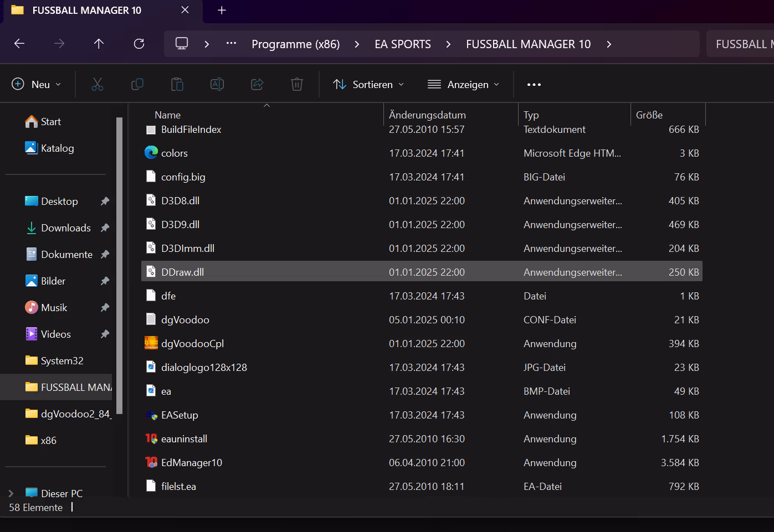Click the navigation pane scrollbar
Image resolution: width=774 pixels, height=532 pixels.
coord(119,266)
